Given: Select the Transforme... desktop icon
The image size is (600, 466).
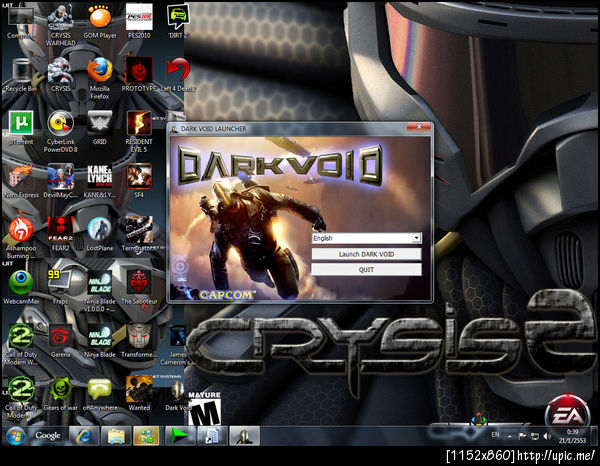Looking at the screenshot, I should pos(139,341).
